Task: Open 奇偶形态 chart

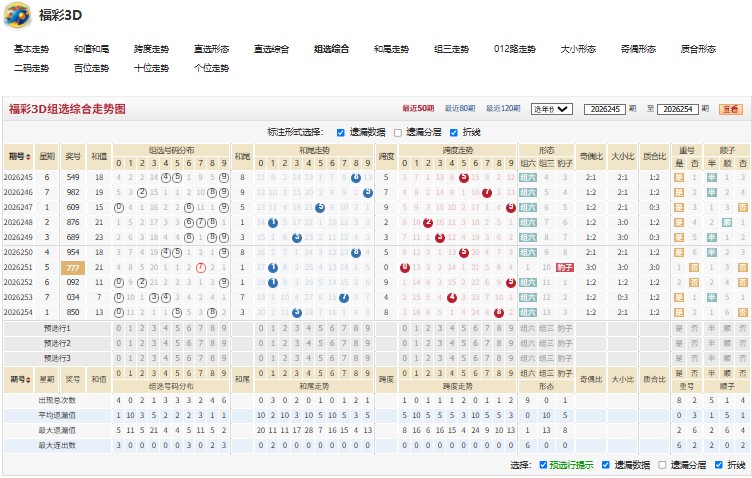Action: (638, 49)
